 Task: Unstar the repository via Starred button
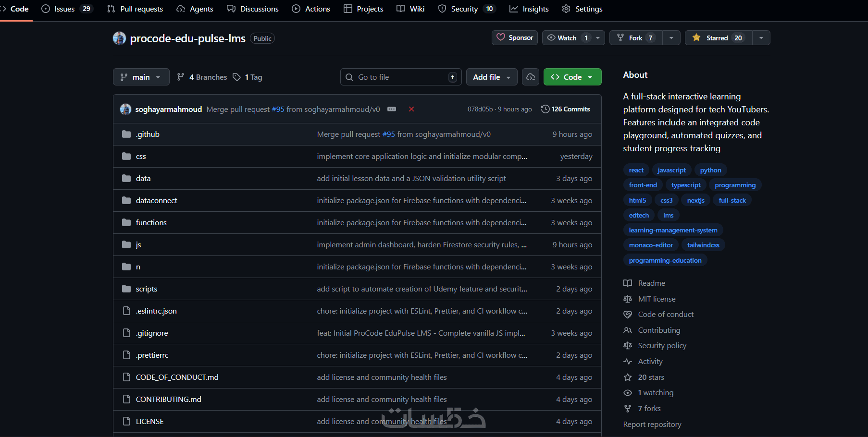pos(719,38)
